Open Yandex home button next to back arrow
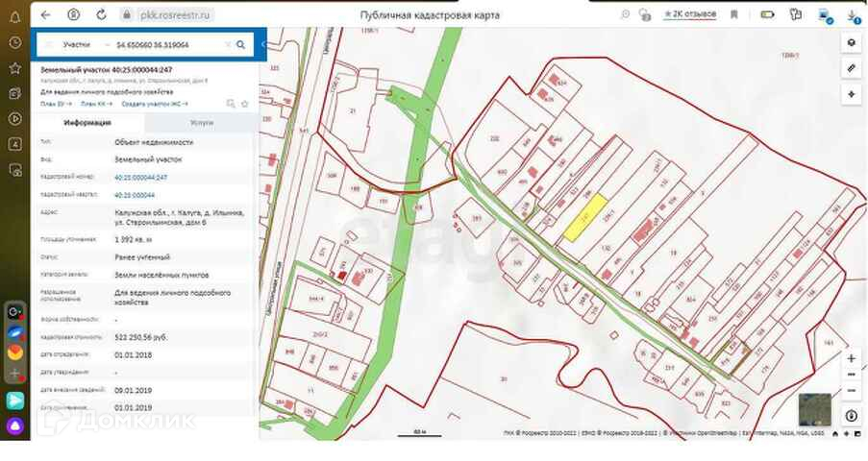Image resolution: width=868 pixels, height=461 pixels. click(73, 15)
